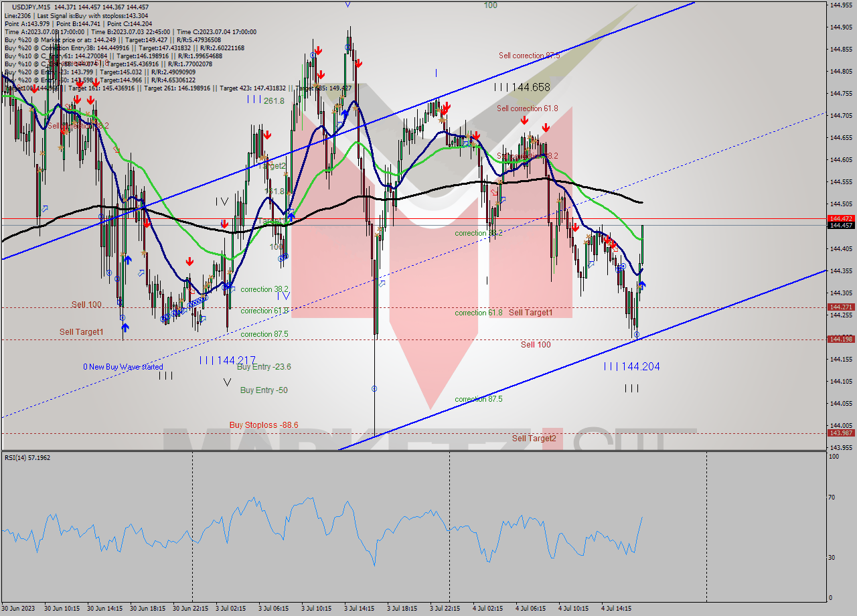Viewport: 857px width, 616px height.
Task: Click the red down arrow at the chart's top-left peak
Action: (35, 88)
